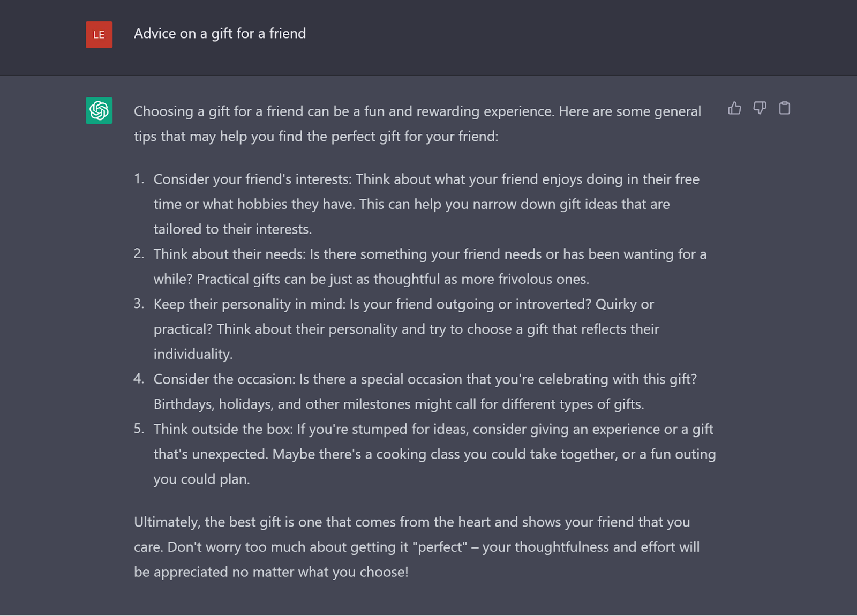The height and width of the screenshot is (616, 857).
Task: Click the line 'tips that may help you find'
Action: pos(316,137)
